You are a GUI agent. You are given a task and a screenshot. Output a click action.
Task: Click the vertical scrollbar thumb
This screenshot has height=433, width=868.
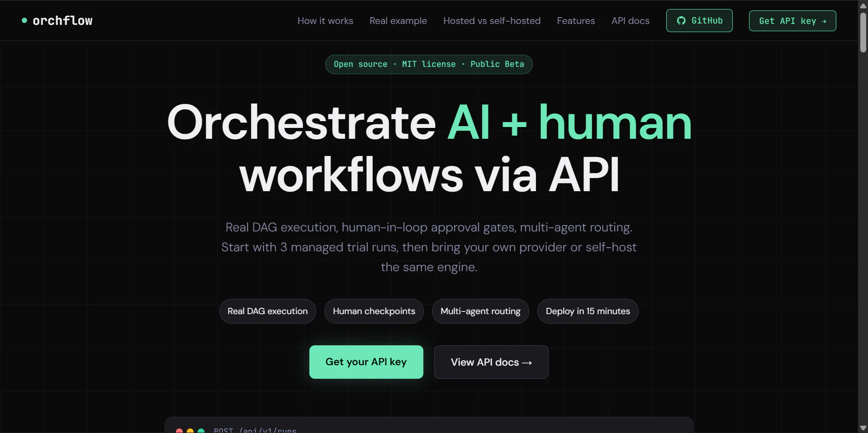(863, 33)
